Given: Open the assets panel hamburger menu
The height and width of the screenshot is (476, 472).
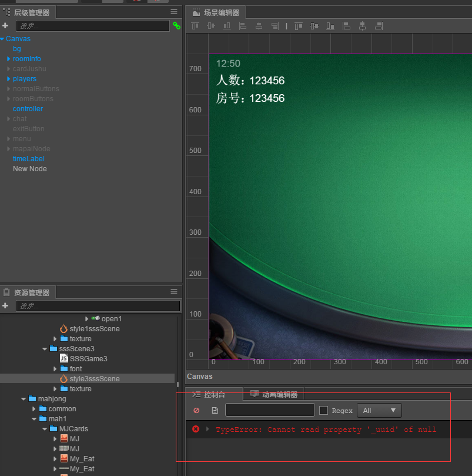Looking at the screenshot, I should point(174,292).
